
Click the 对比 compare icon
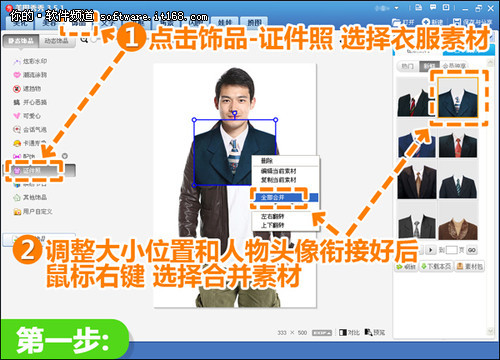(x=343, y=332)
